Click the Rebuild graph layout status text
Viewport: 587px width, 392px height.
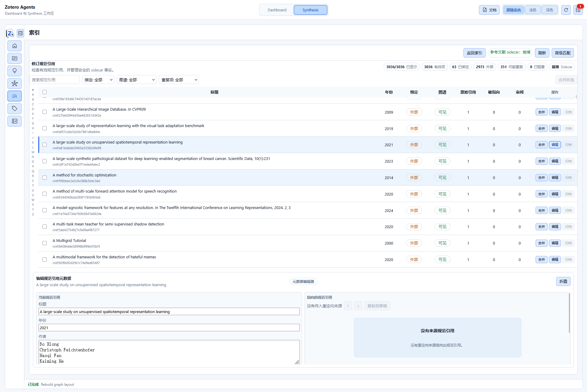(x=57, y=385)
